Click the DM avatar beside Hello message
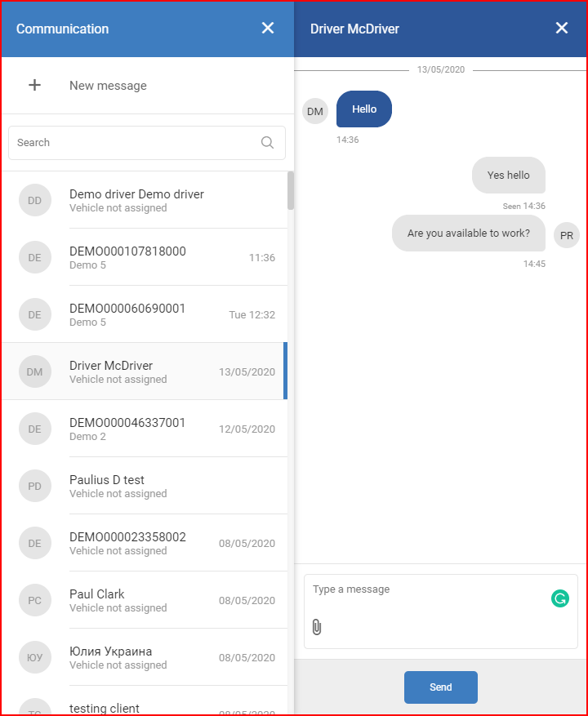 coord(315,111)
